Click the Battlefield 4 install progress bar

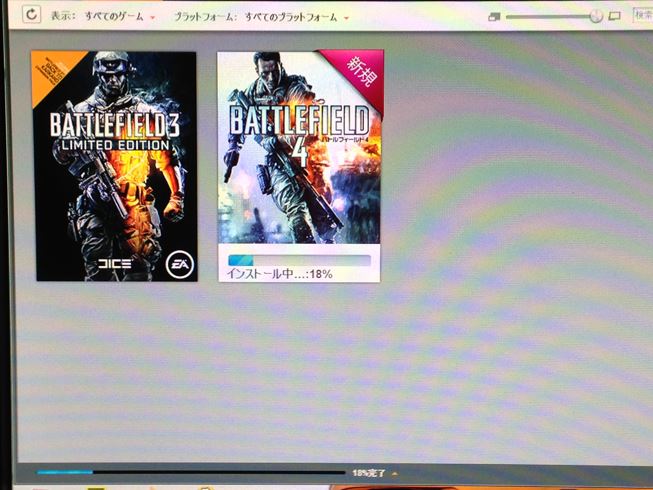tap(299, 260)
